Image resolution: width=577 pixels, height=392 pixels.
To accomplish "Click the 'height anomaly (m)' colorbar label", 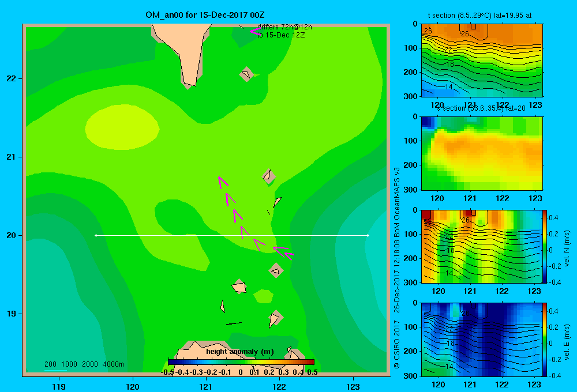I will pos(240,352).
